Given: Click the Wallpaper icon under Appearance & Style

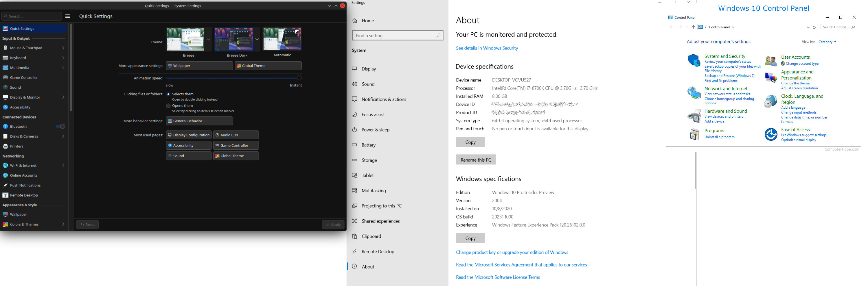Looking at the screenshot, I should click(x=5, y=214).
